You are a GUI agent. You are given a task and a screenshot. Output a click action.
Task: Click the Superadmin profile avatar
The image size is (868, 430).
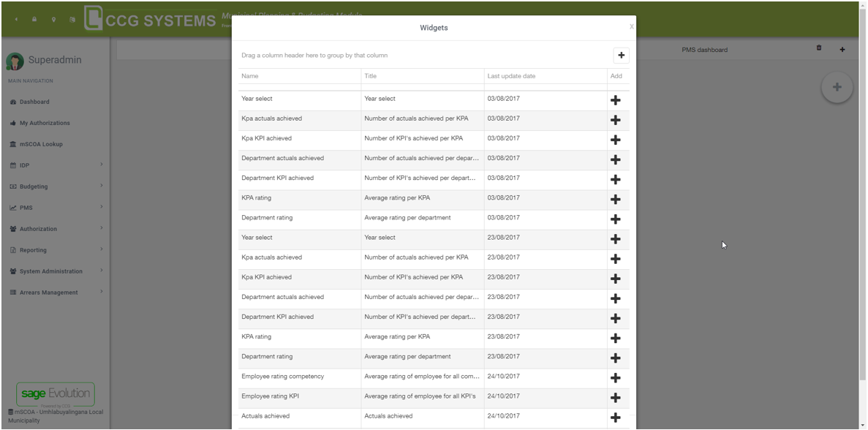(15, 61)
